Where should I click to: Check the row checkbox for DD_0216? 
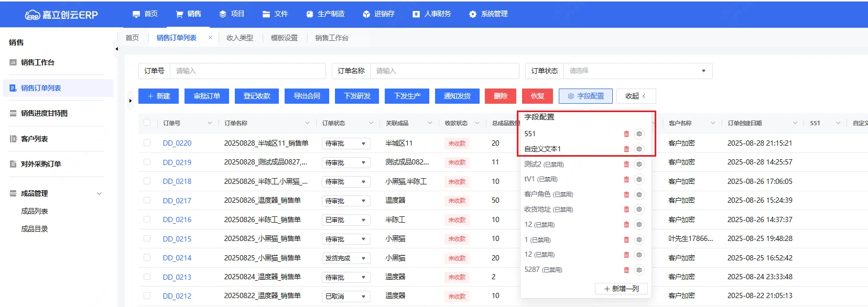coord(147,220)
